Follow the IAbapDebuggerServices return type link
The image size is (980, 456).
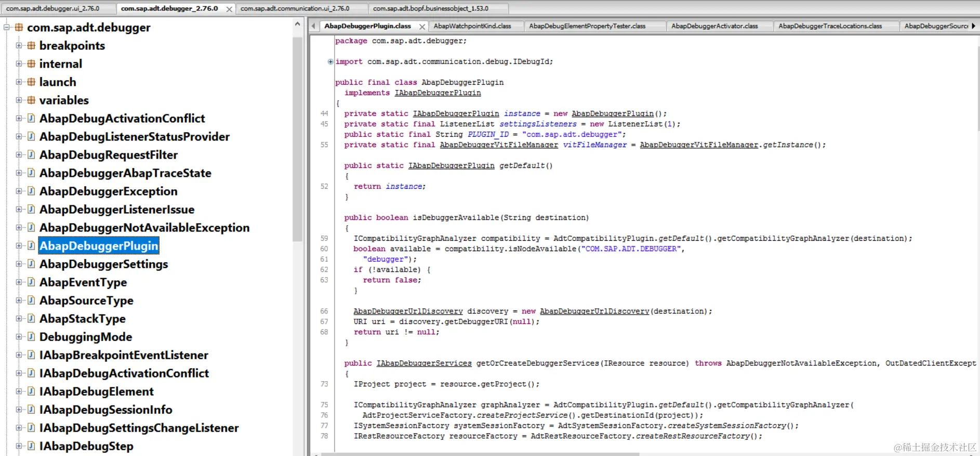pyautogui.click(x=424, y=363)
